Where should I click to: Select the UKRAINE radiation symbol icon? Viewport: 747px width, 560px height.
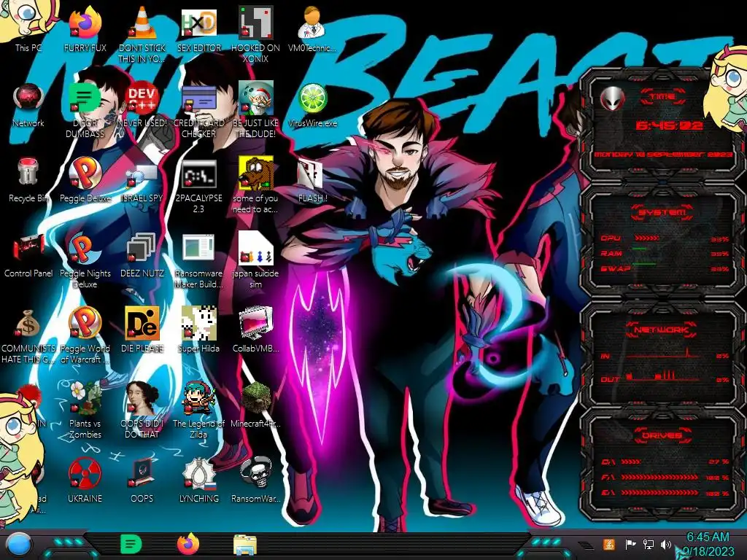pos(85,480)
